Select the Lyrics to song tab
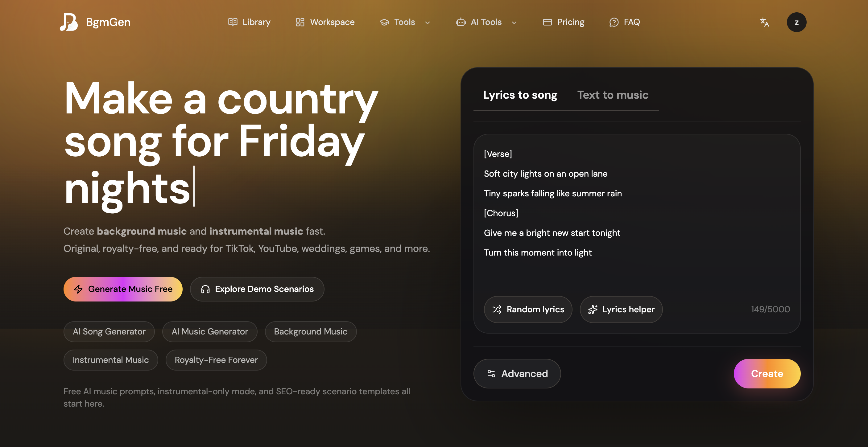The image size is (868, 447). coord(520,95)
